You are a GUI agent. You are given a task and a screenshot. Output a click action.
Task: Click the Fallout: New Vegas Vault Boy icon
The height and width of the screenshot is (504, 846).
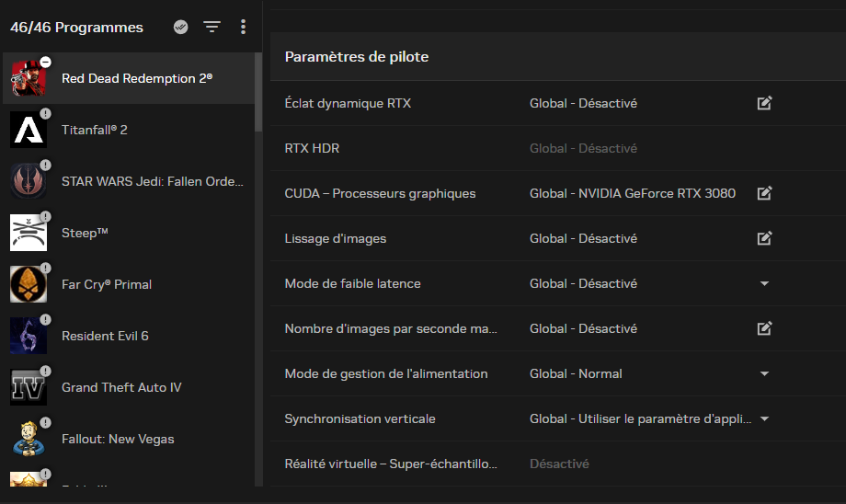28,439
